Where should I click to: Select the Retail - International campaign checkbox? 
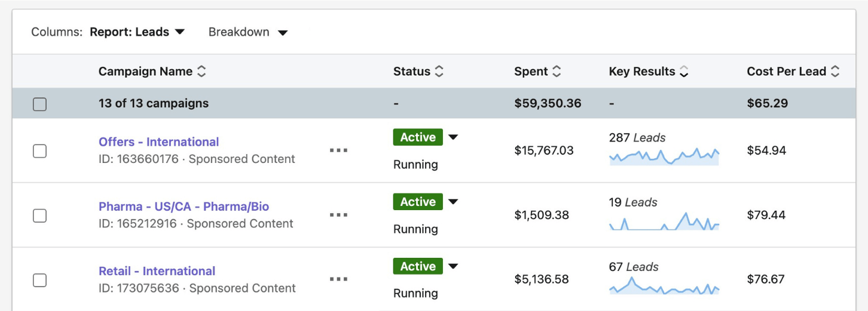click(39, 280)
